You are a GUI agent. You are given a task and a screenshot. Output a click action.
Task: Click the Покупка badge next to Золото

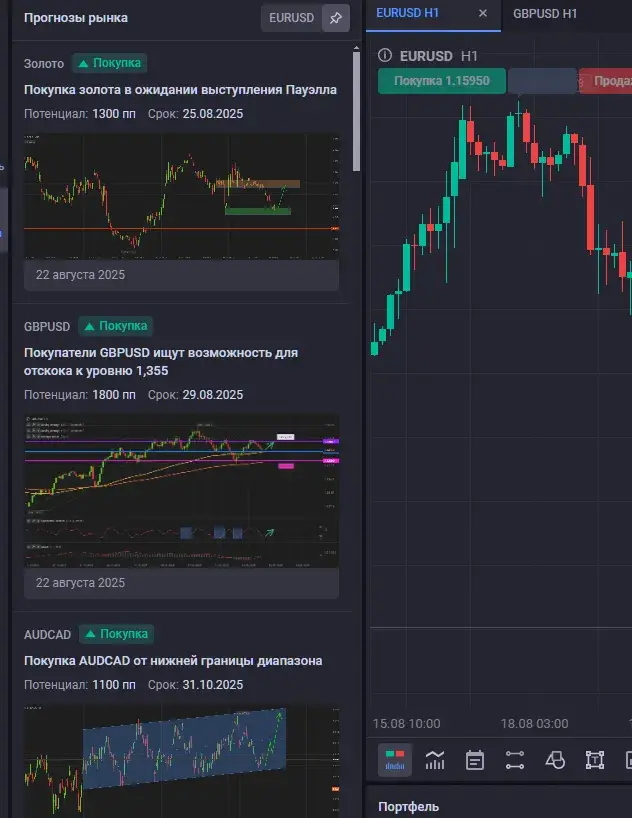click(109, 63)
